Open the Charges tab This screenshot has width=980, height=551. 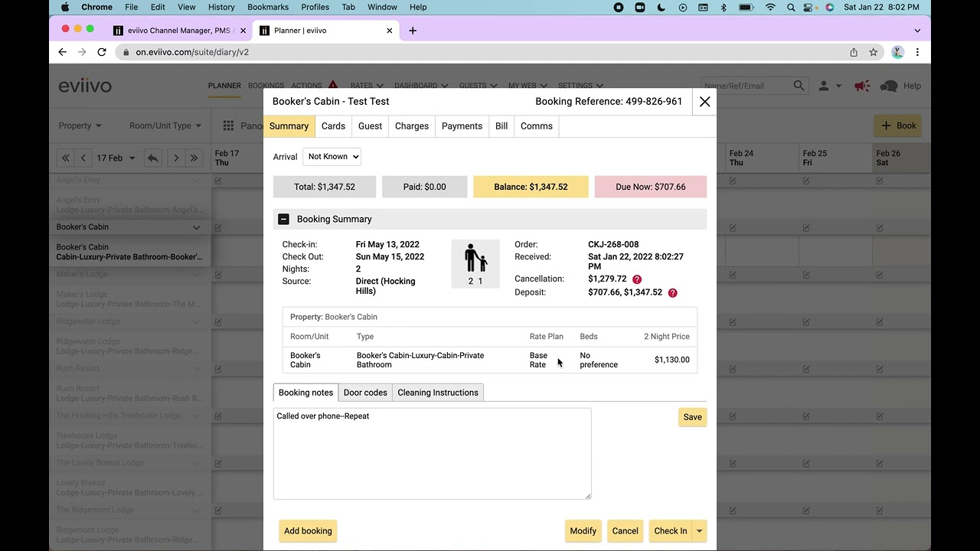412,126
